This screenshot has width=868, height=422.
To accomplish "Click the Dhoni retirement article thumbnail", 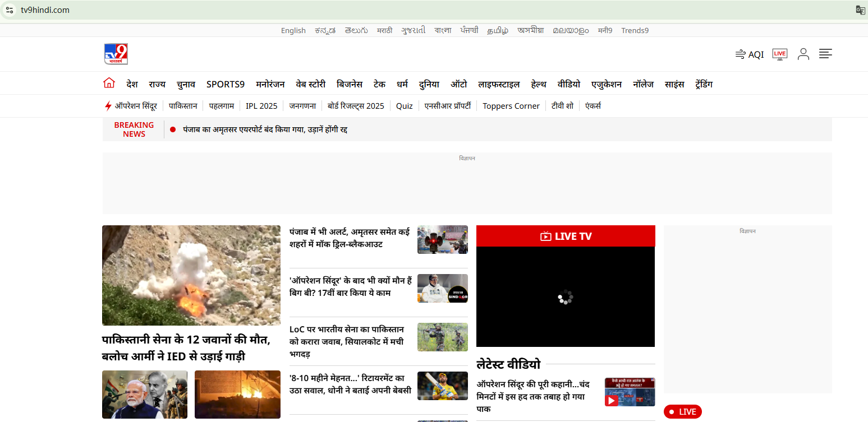I will [x=442, y=386].
